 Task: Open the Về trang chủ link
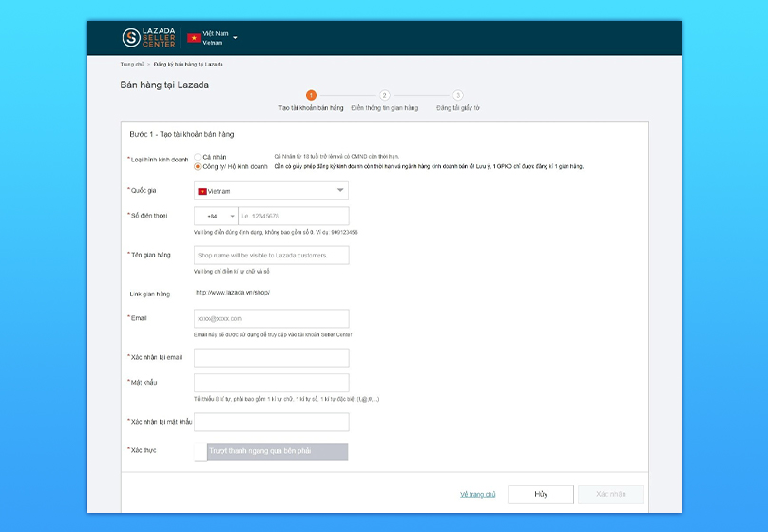(477, 494)
